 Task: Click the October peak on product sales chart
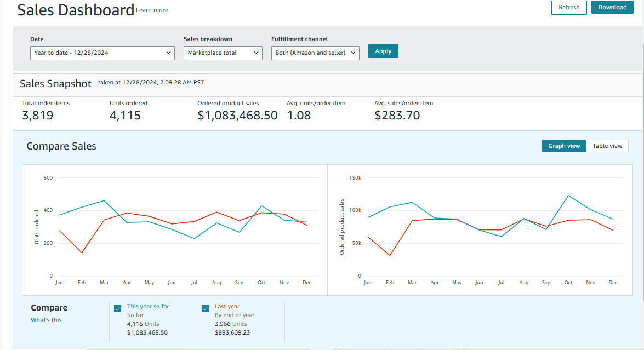coord(568,196)
